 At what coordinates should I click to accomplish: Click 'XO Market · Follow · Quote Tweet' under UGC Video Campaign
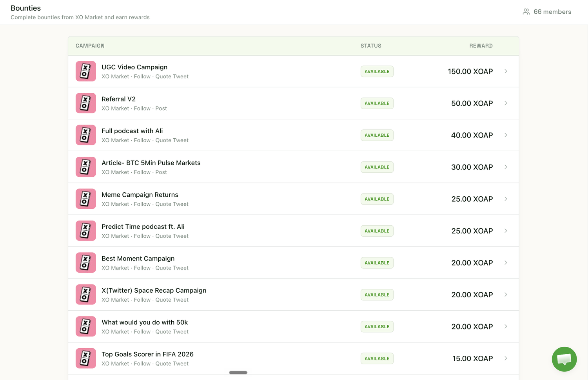(x=145, y=76)
